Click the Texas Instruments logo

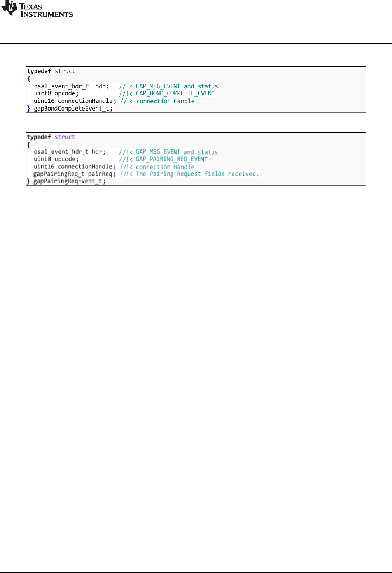37,10
